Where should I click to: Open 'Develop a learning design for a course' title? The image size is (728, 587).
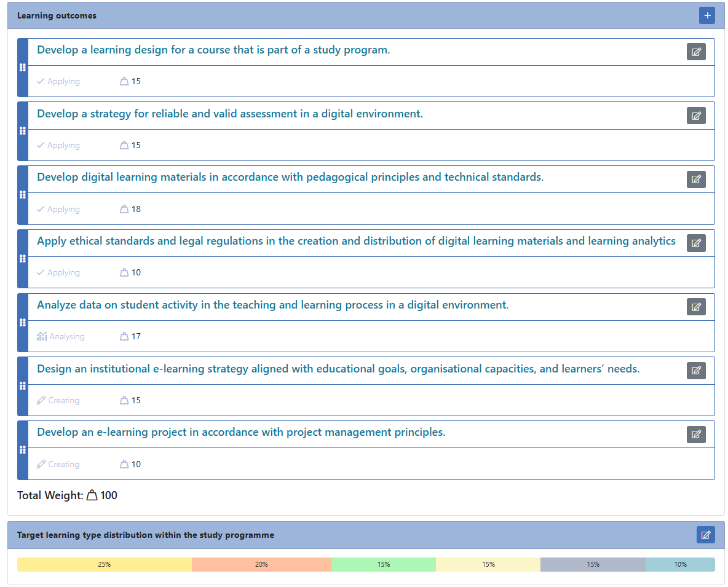point(213,50)
